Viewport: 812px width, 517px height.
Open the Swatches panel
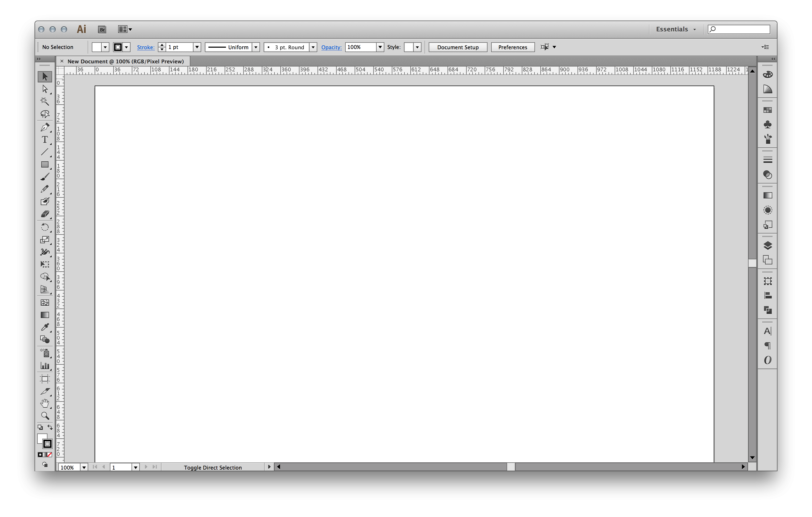click(767, 110)
